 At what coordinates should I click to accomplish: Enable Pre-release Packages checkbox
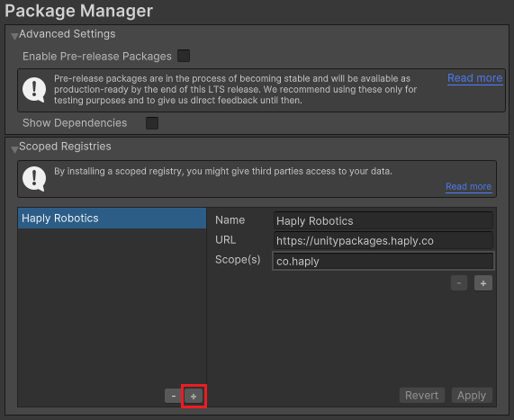pyautogui.click(x=184, y=56)
